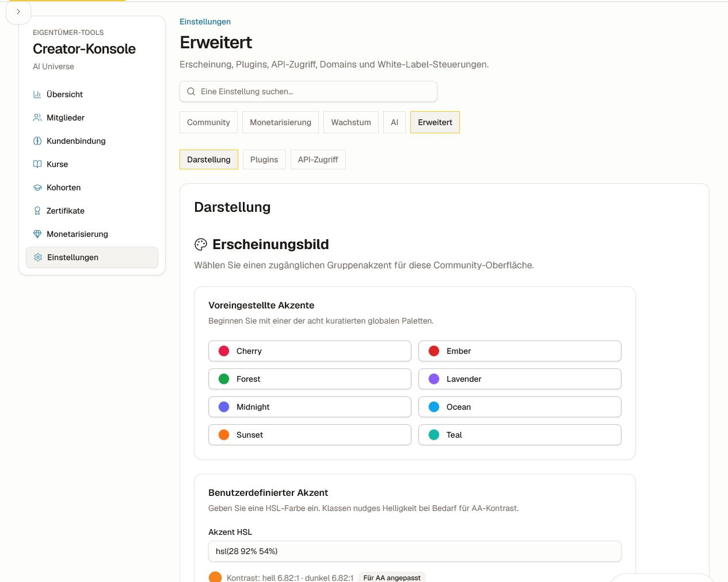Open the API-Zugriff sub-tab
This screenshot has width=728, height=582.
click(318, 159)
